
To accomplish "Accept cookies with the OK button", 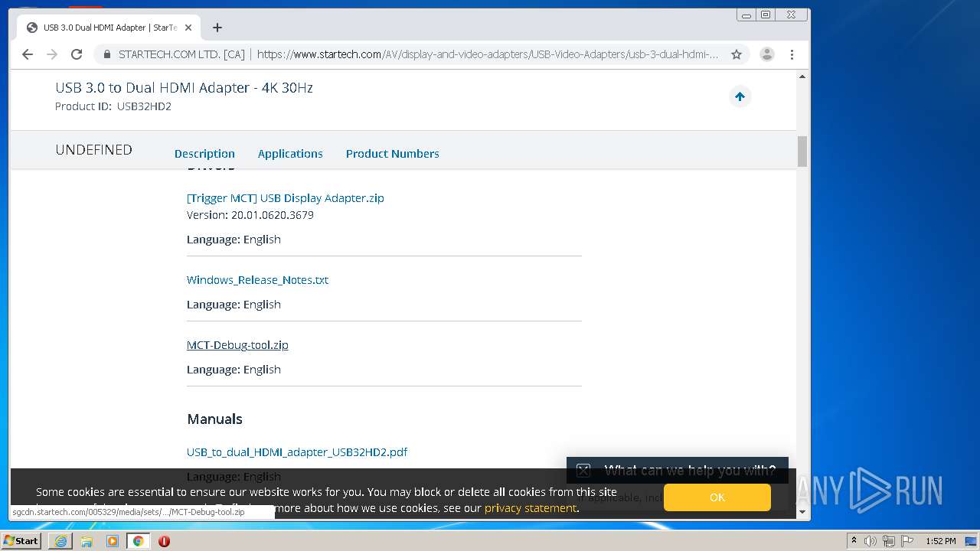I will (x=717, y=497).
